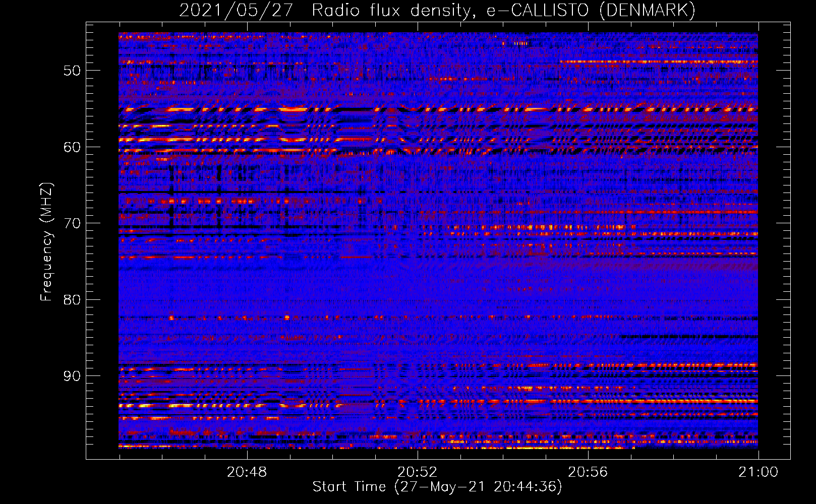Click the 'Start Time (27-May-21 20:44:36)' label

pos(437,487)
